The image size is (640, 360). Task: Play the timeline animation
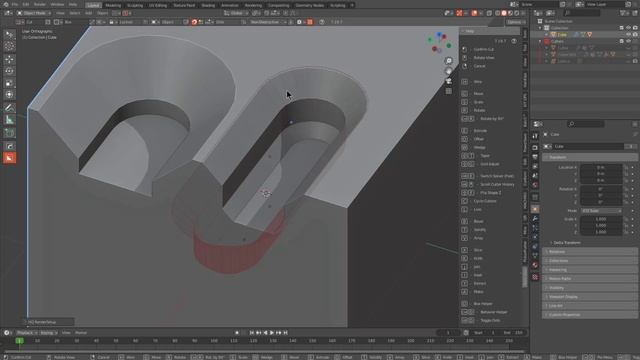272,333
